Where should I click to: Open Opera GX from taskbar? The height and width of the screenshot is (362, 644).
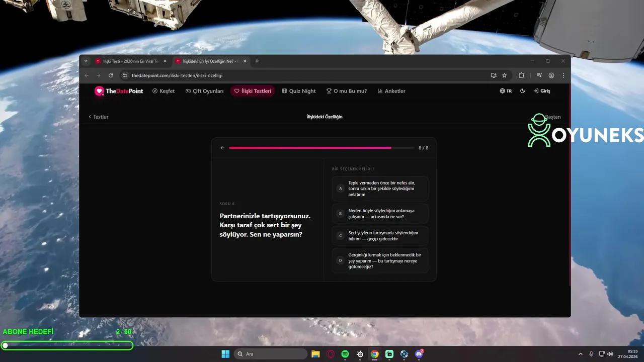pos(331,354)
